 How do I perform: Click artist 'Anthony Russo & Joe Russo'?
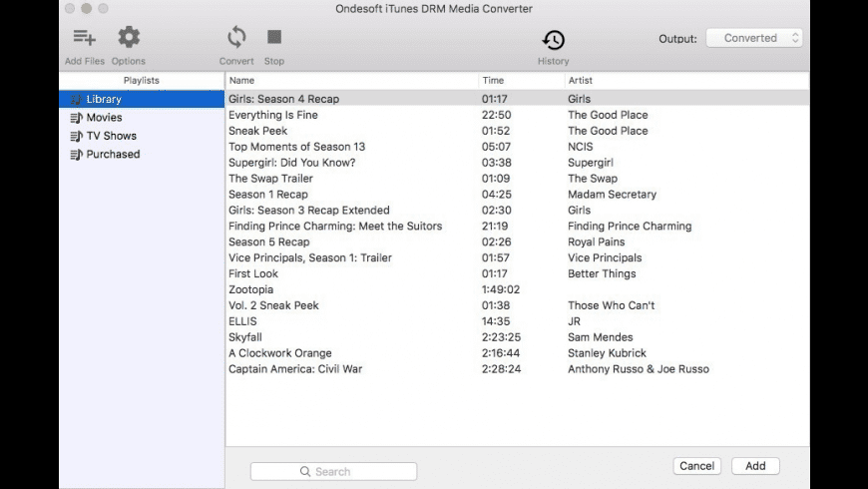coord(639,369)
